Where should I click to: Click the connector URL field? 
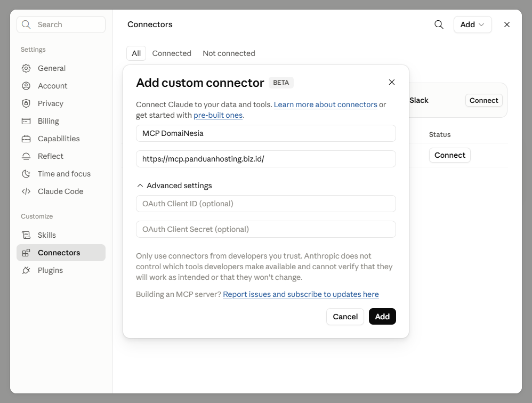pyautogui.click(x=266, y=159)
